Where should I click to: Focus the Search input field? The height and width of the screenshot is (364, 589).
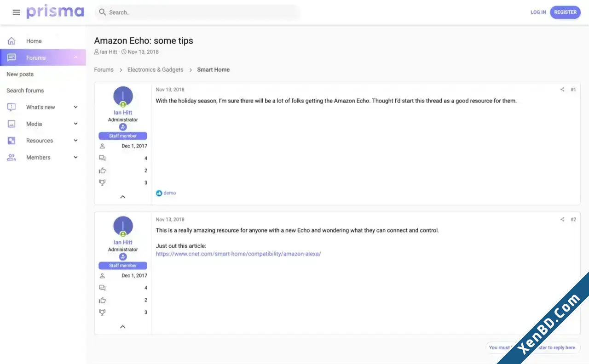pyautogui.click(x=197, y=12)
